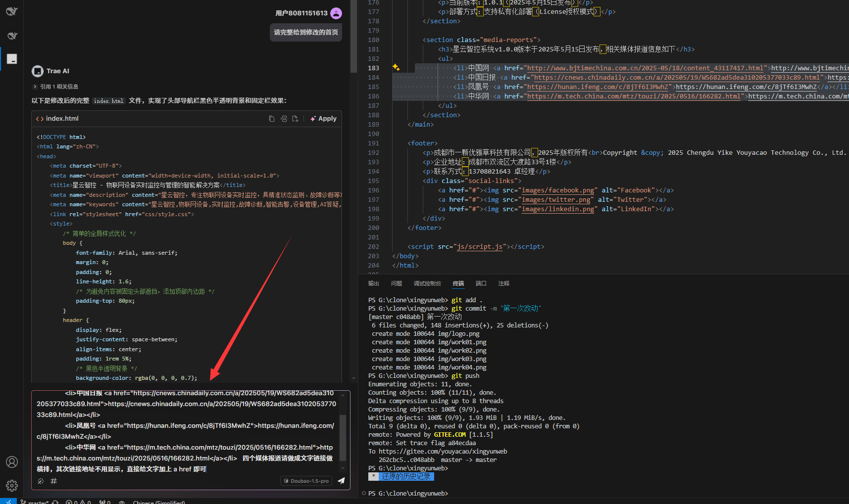Screen dimensions: 849x504
Task: Click the prompt optimize sparkle icon
Action: tap(41, 481)
